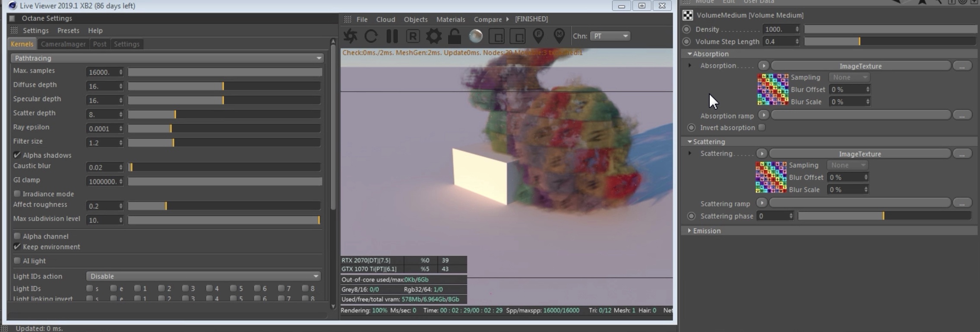Expand the Emission section

coord(689,231)
